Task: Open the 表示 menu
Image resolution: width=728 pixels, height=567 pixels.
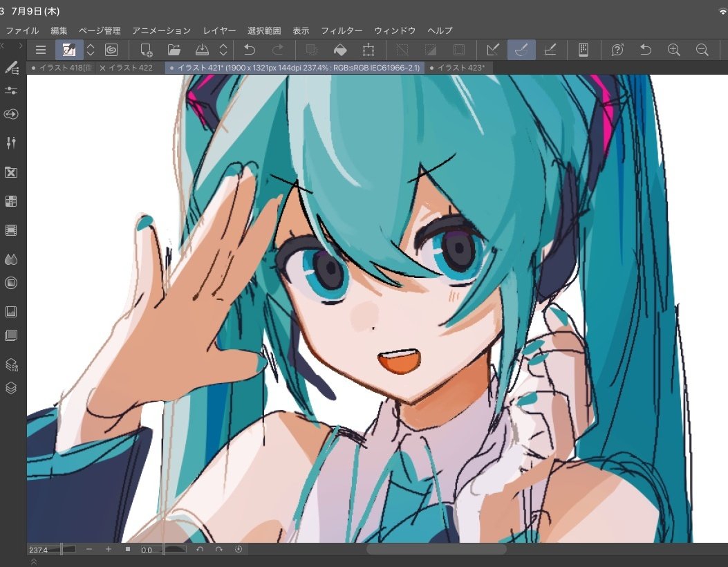Action: coord(301,30)
